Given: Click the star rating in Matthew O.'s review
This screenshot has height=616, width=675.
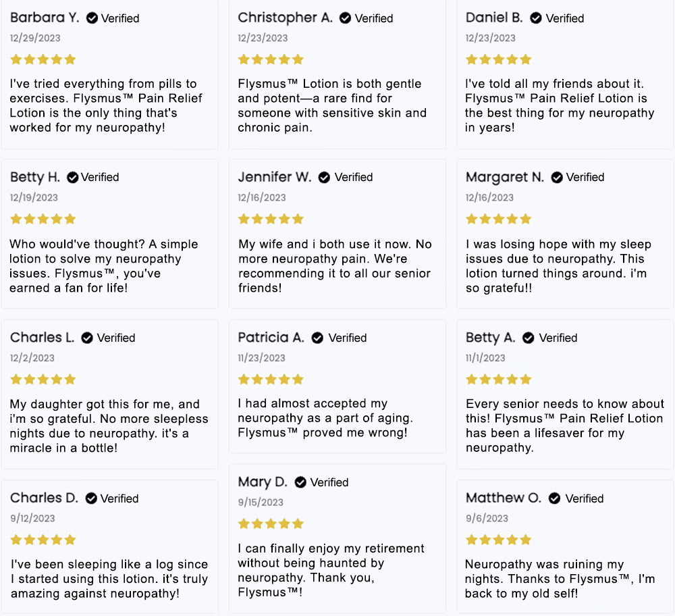Looking at the screenshot, I should click(x=499, y=540).
